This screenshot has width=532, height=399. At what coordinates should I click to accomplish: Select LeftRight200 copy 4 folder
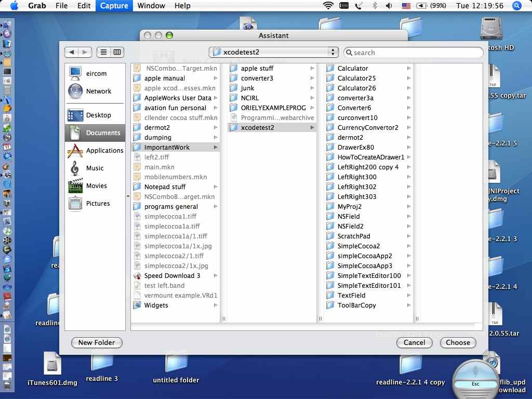point(368,167)
